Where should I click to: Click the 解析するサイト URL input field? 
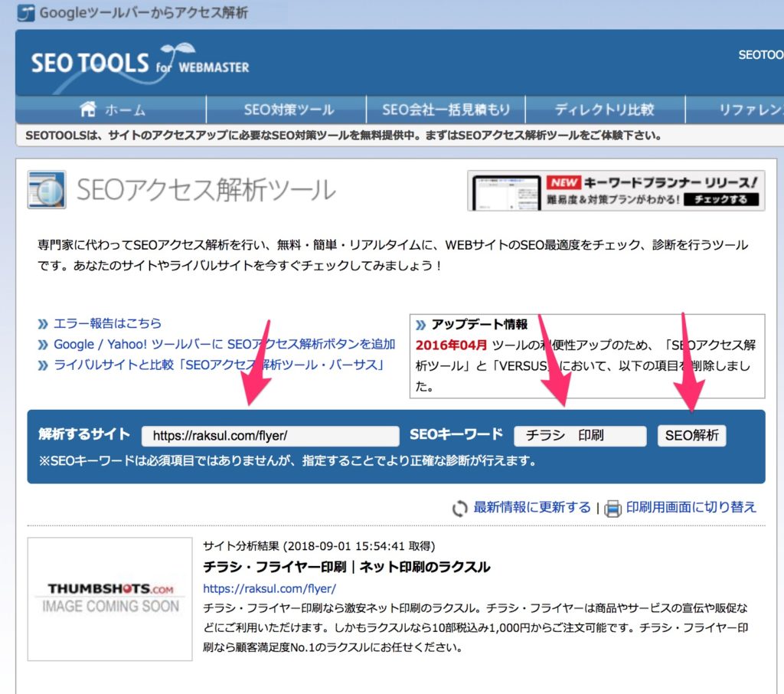tap(270, 436)
